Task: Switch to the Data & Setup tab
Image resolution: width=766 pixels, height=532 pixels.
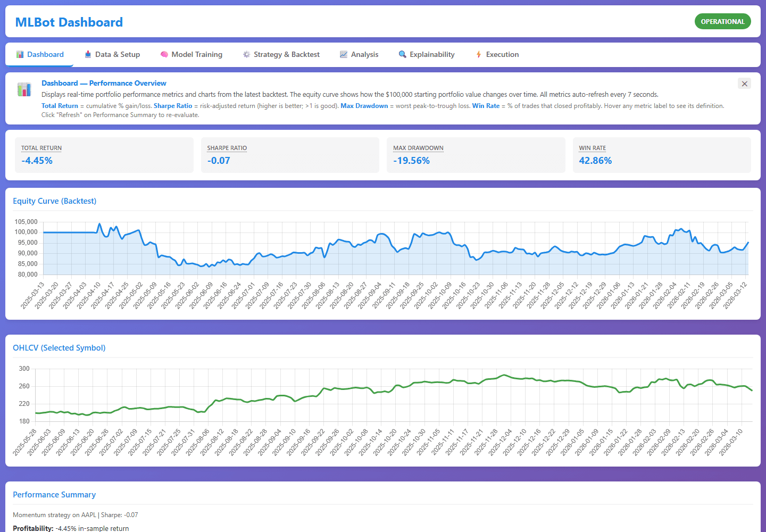Action: click(x=112, y=54)
